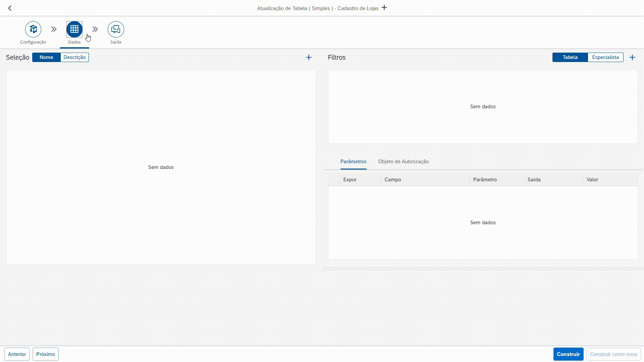
Task: Click the Valor column header
Action: (x=592, y=180)
